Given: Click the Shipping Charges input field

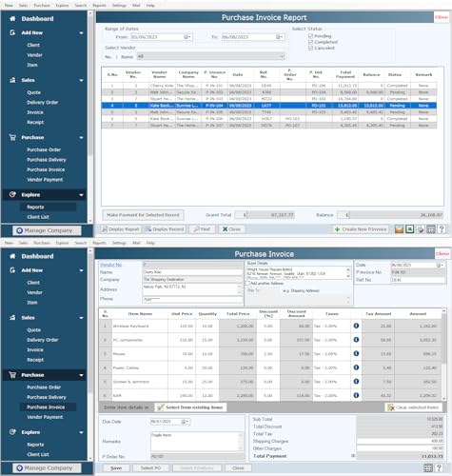Looking at the screenshot, I should (x=401, y=441).
